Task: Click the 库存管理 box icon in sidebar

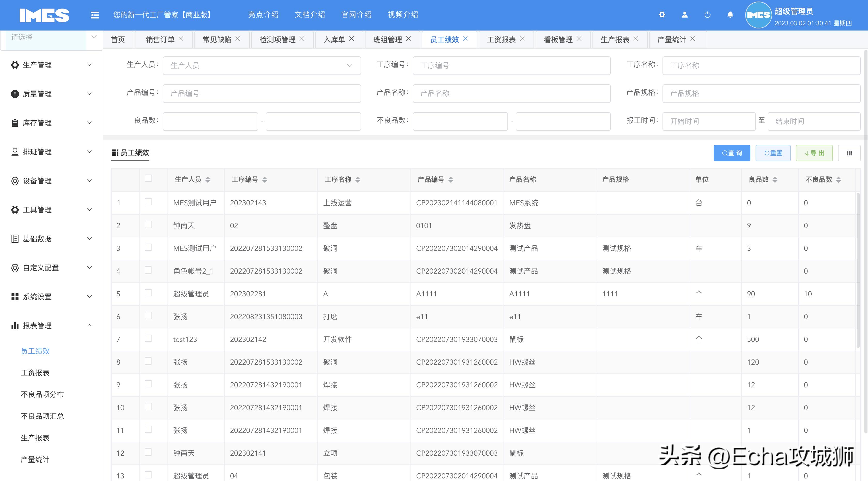Action: [x=14, y=123]
